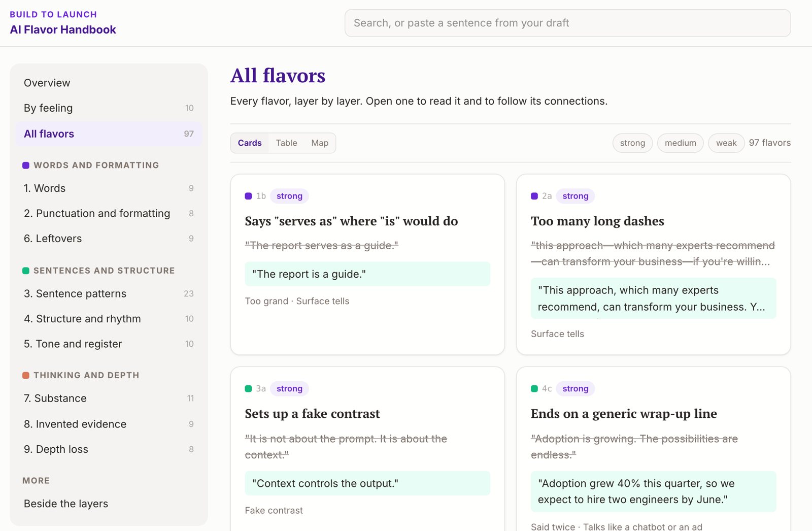The image size is (812, 531).
Task: Open the 7. Substance category
Action: 109,399
